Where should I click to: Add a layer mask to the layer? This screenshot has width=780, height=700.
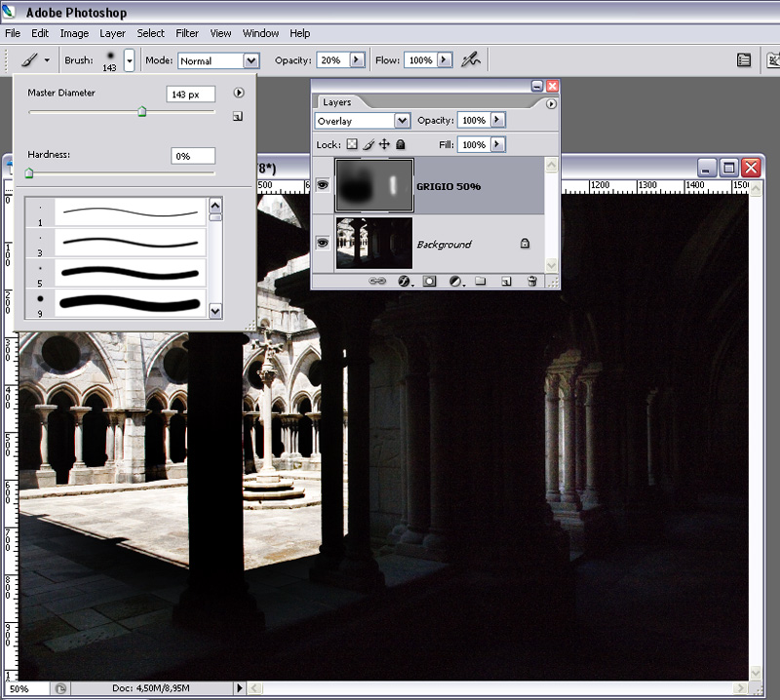click(x=428, y=281)
